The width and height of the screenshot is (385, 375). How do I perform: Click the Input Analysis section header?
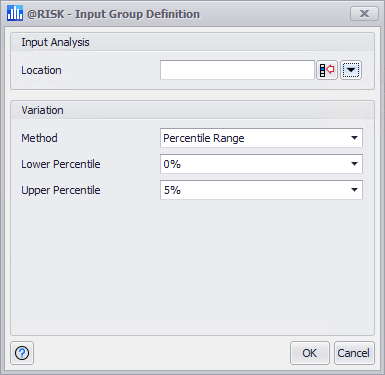click(55, 42)
